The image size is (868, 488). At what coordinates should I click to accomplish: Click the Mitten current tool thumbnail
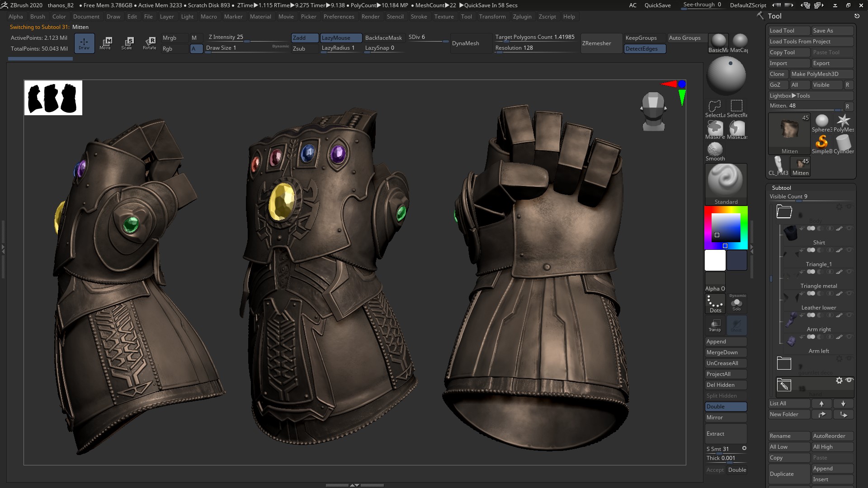789,134
